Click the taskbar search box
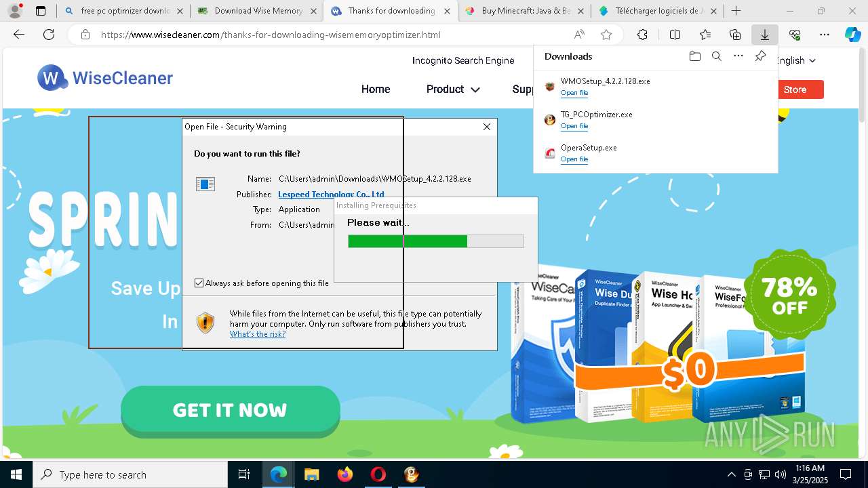Viewport: 868px width, 488px height. 130,474
